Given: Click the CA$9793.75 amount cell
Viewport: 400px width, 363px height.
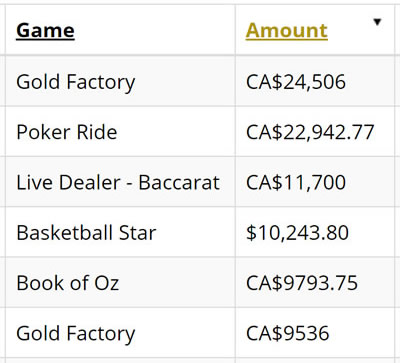Looking at the screenshot, I should pyautogui.click(x=315, y=282).
